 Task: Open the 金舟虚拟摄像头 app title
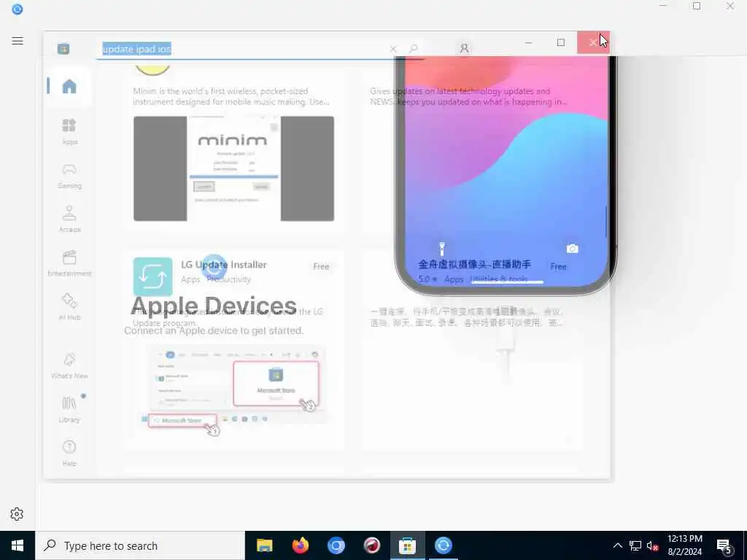tap(474, 264)
